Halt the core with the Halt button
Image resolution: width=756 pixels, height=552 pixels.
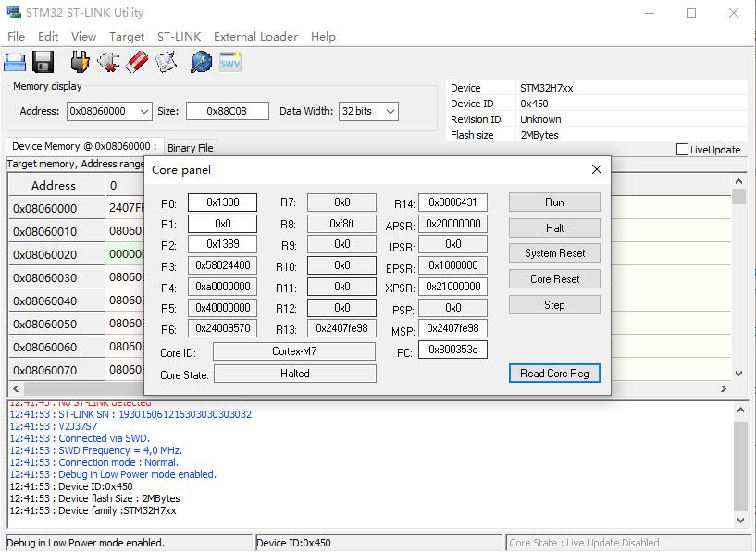tap(554, 227)
